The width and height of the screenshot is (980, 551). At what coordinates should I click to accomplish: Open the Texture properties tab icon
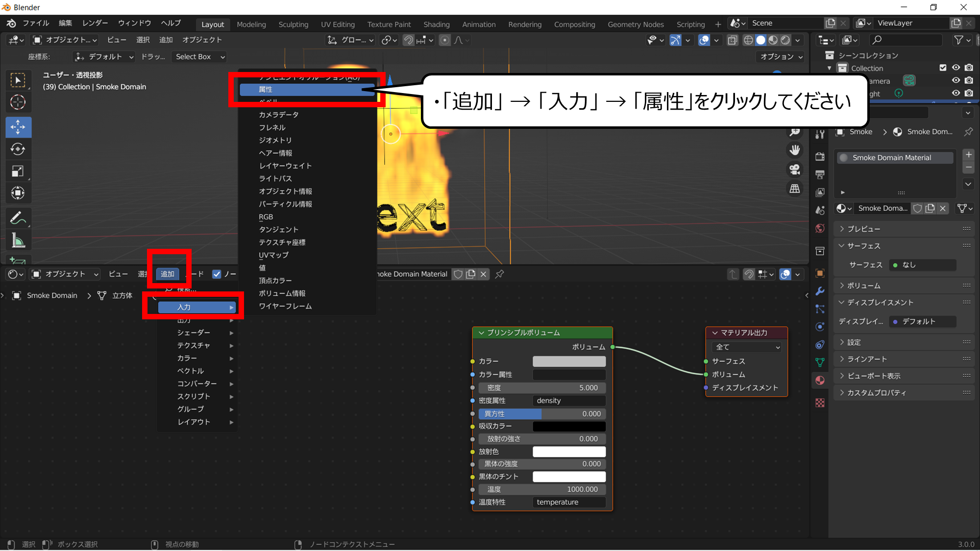pos(820,403)
